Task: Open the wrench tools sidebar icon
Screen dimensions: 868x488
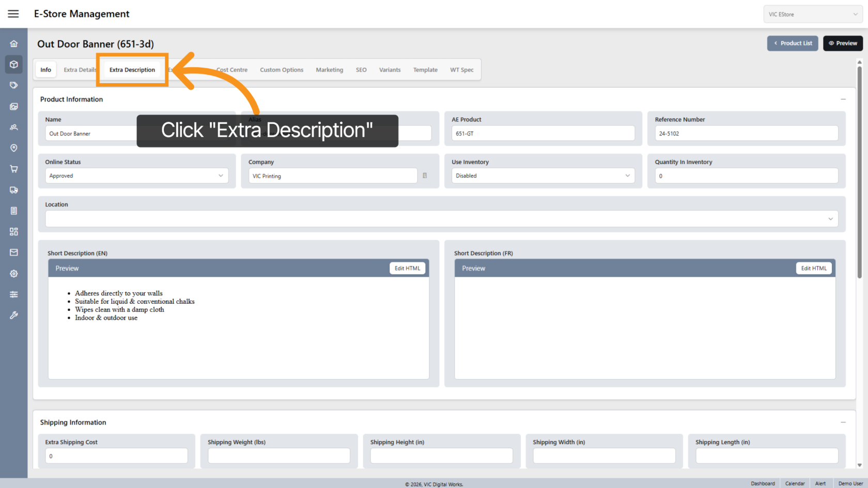Action: [14, 315]
